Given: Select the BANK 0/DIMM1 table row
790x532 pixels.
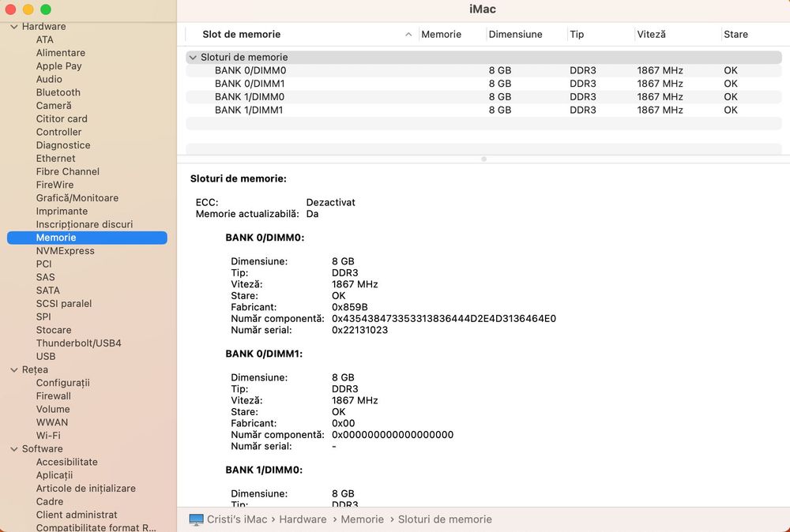Looking at the screenshot, I should click(483, 84).
